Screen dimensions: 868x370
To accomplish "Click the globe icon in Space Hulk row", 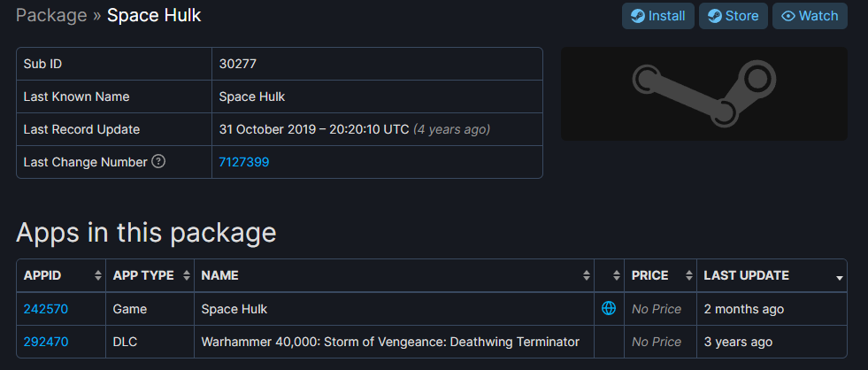I will (x=608, y=309).
